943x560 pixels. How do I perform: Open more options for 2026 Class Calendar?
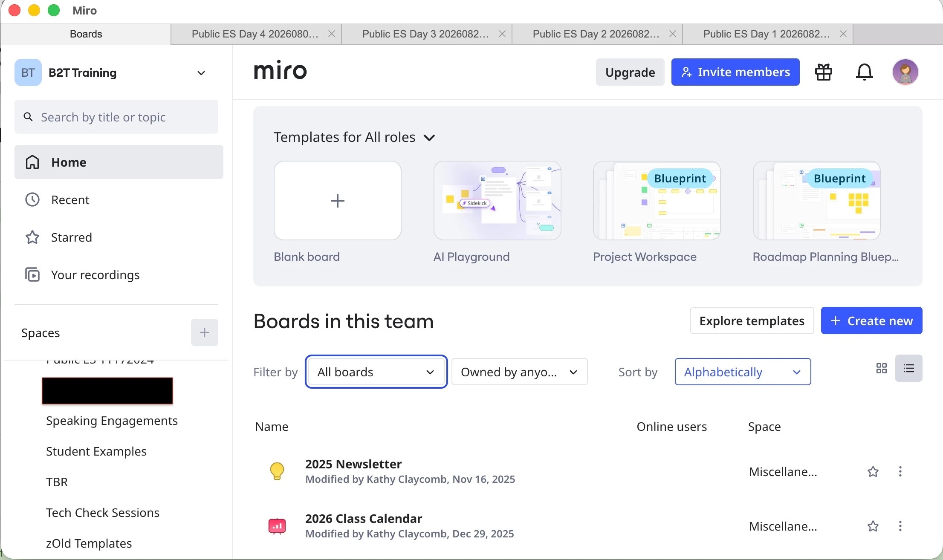click(x=900, y=526)
